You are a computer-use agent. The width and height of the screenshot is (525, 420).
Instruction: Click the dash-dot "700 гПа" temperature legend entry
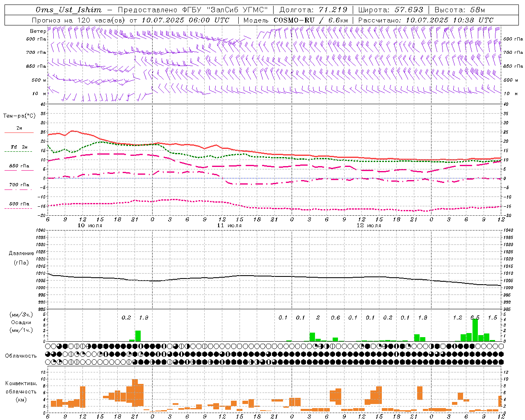coord(19,187)
